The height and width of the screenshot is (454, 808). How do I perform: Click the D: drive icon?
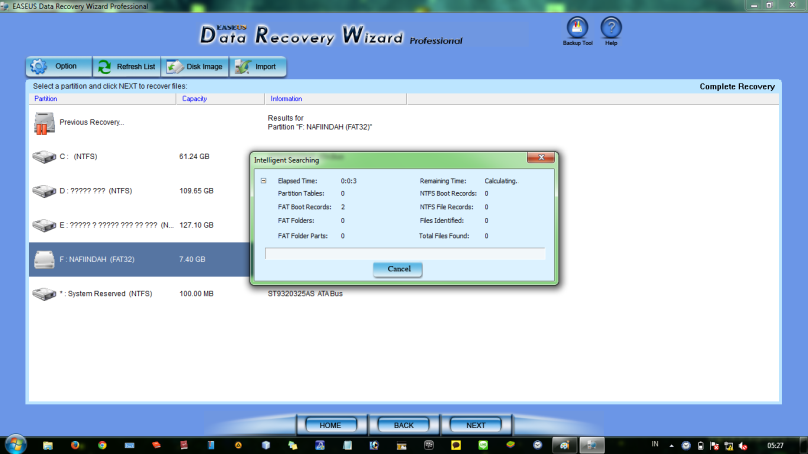tap(44, 191)
